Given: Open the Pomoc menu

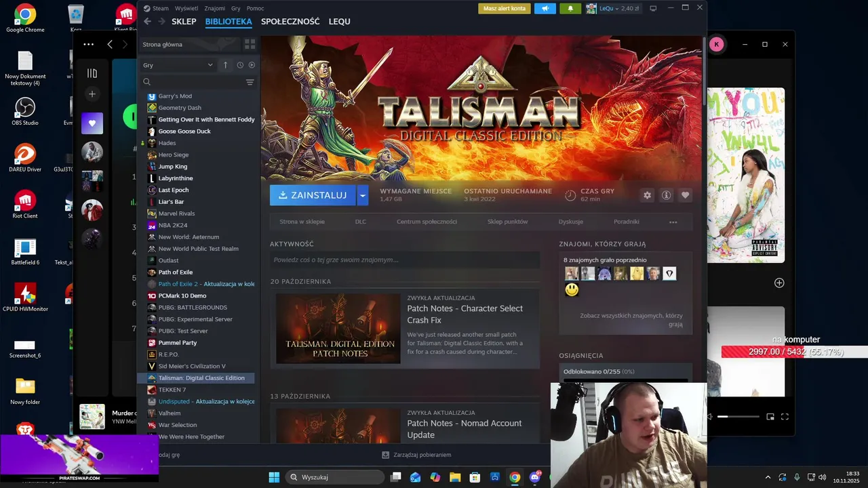Looking at the screenshot, I should pyautogui.click(x=256, y=8).
